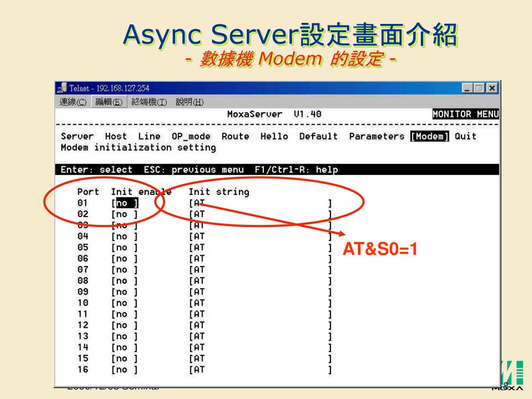Click the Init string field for port 05

(260, 248)
